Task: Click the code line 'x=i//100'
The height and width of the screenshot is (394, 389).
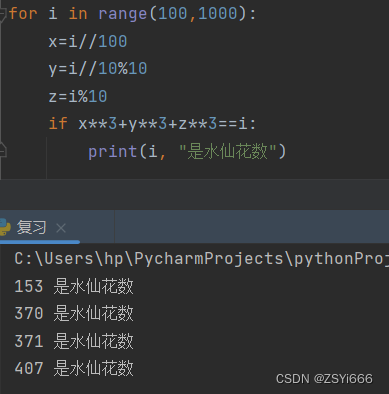Action: tap(88, 42)
